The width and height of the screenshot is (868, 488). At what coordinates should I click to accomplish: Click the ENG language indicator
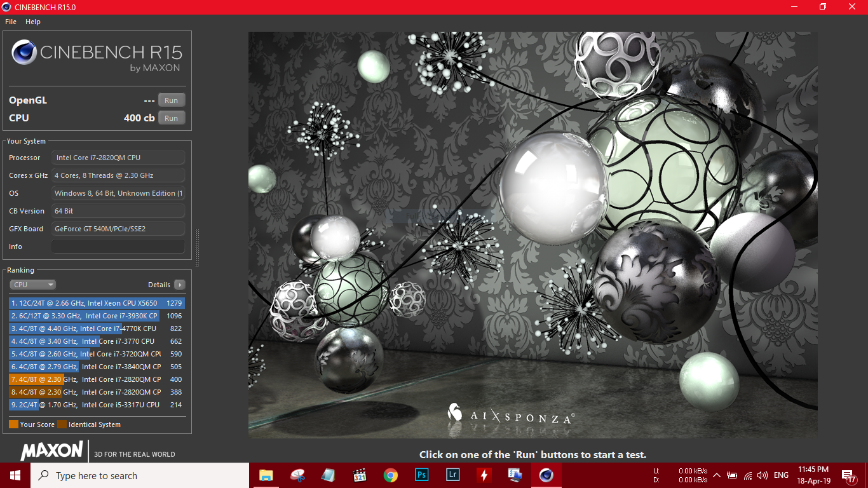(782, 475)
